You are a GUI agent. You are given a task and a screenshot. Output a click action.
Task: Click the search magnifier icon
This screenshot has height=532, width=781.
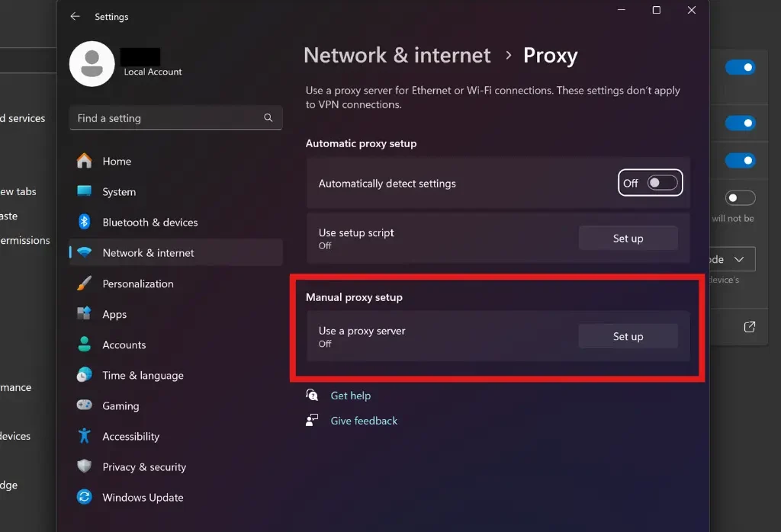pyautogui.click(x=268, y=118)
